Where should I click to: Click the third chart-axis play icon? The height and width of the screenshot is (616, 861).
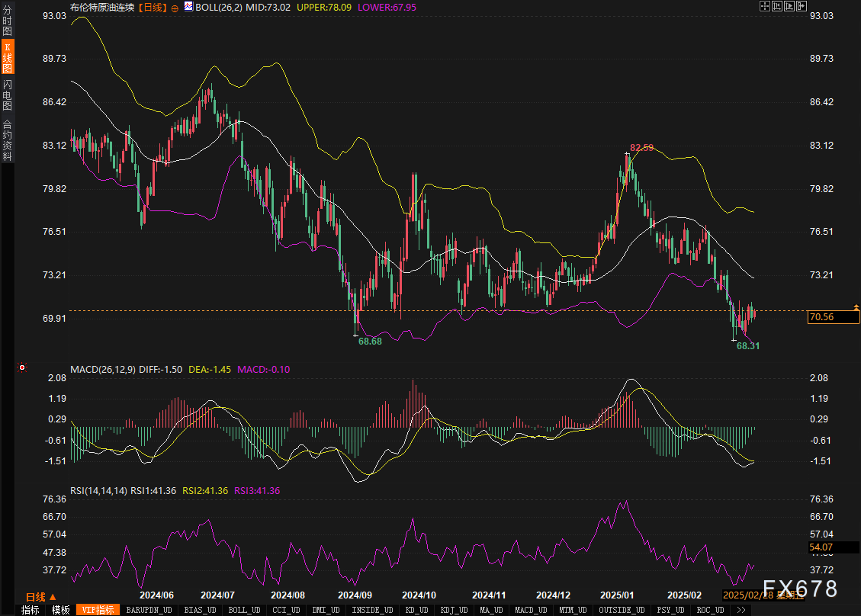click(x=790, y=6)
